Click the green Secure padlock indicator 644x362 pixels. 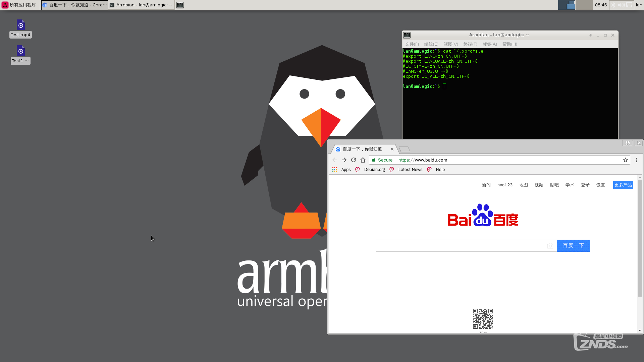pyautogui.click(x=382, y=160)
